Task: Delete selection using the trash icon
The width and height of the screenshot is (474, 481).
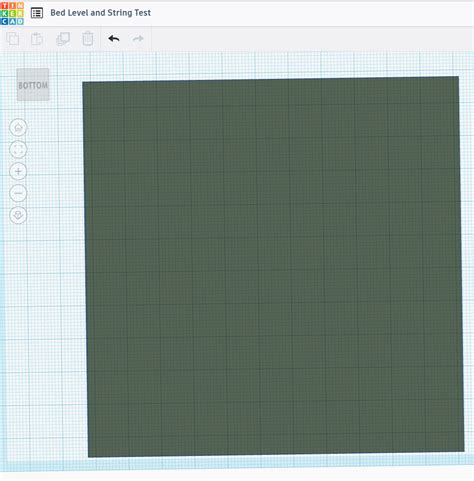Action: pyautogui.click(x=88, y=39)
